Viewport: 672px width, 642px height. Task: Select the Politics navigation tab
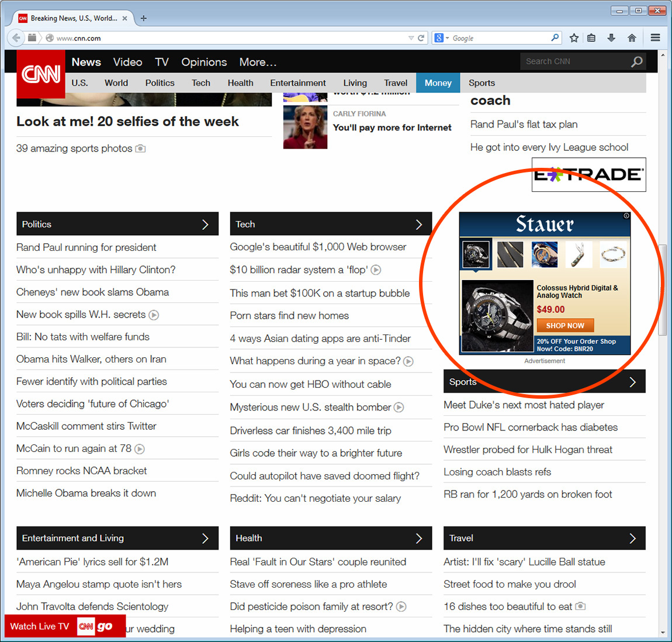[x=160, y=83]
